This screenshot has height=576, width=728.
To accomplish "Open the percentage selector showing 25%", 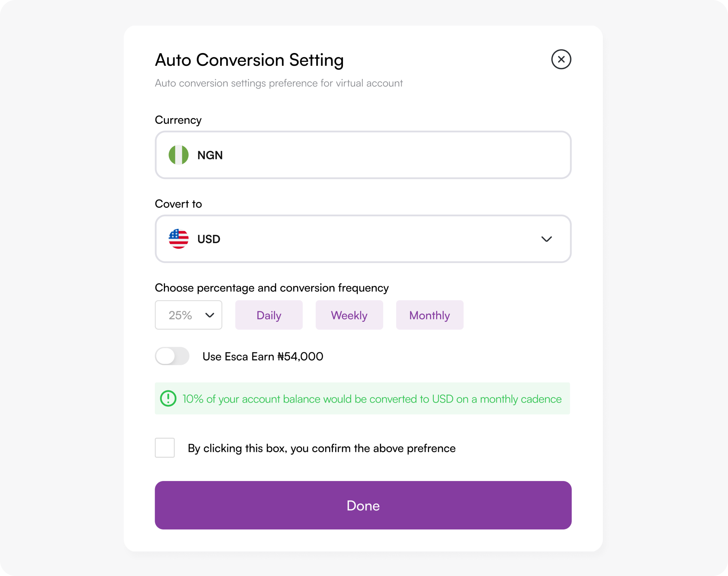I will (188, 315).
